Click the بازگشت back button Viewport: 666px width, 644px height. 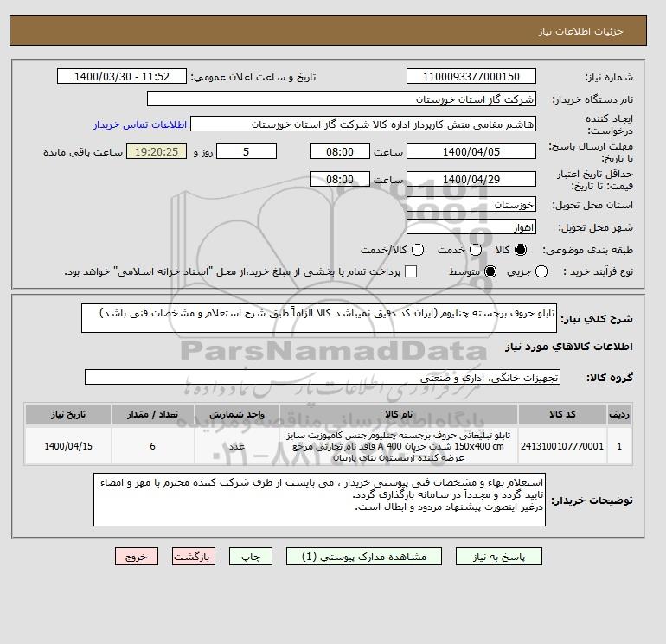[x=194, y=557]
